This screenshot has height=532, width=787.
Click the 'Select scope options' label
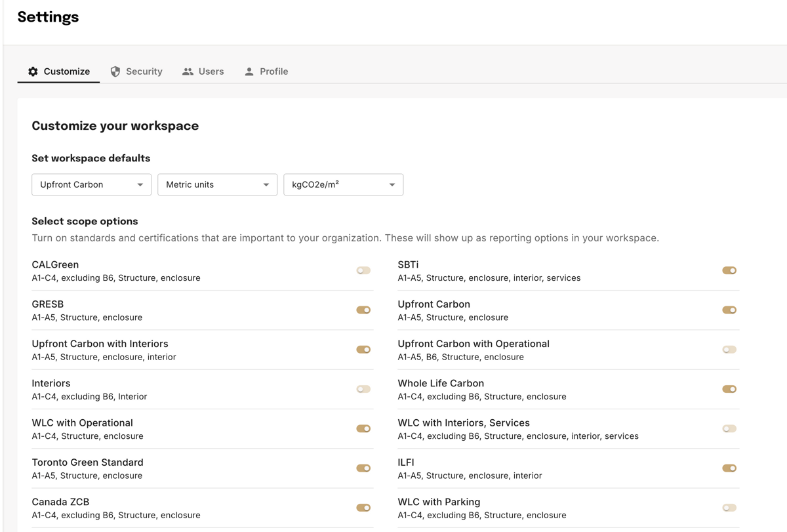(85, 221)
